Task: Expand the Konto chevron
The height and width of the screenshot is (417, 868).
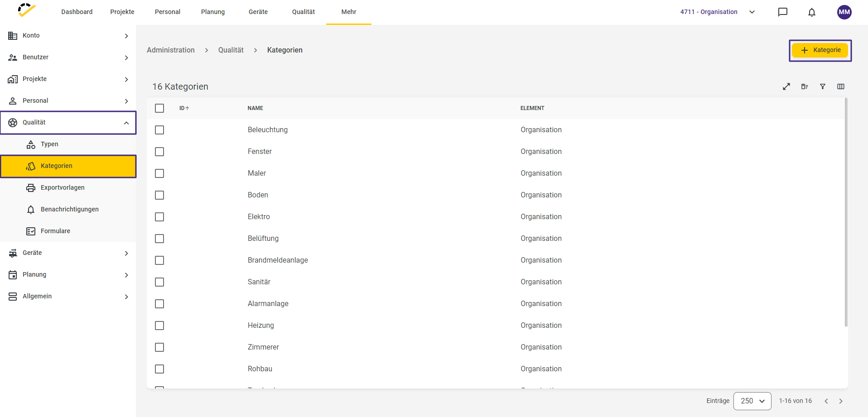Action: coord(126,36)
